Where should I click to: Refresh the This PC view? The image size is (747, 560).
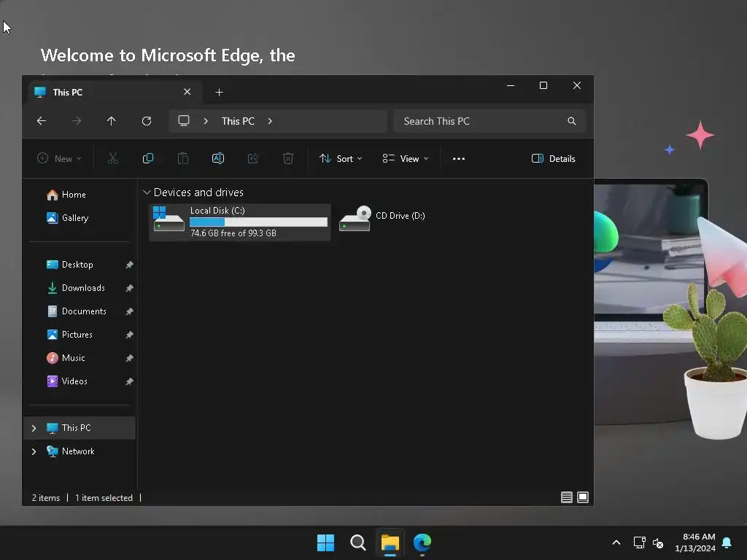(x=146, y=121)
